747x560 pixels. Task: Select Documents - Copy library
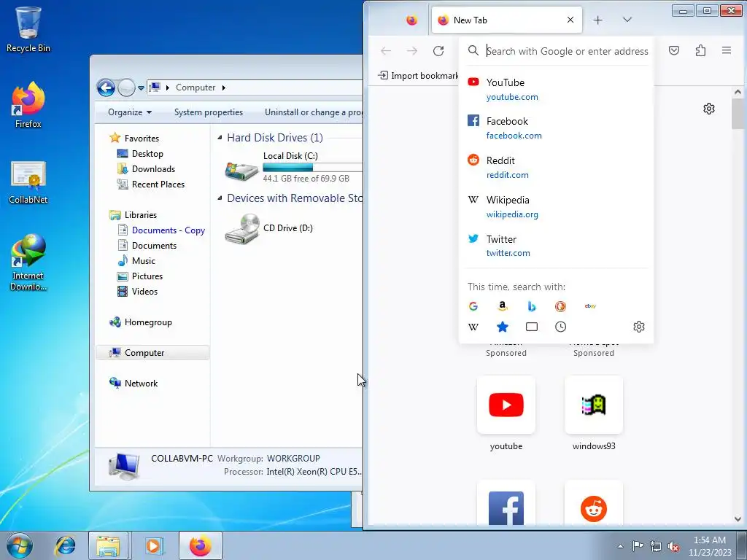[169, 230]
